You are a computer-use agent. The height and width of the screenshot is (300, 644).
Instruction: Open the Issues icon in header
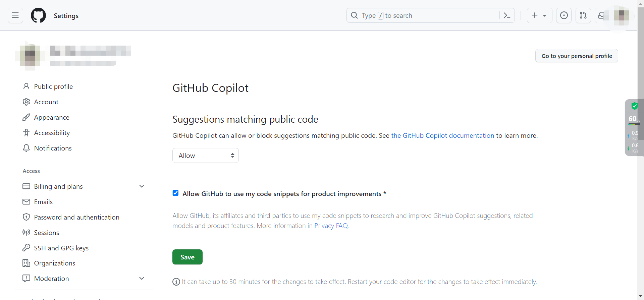pyautogui.click(x=564, y=15)
